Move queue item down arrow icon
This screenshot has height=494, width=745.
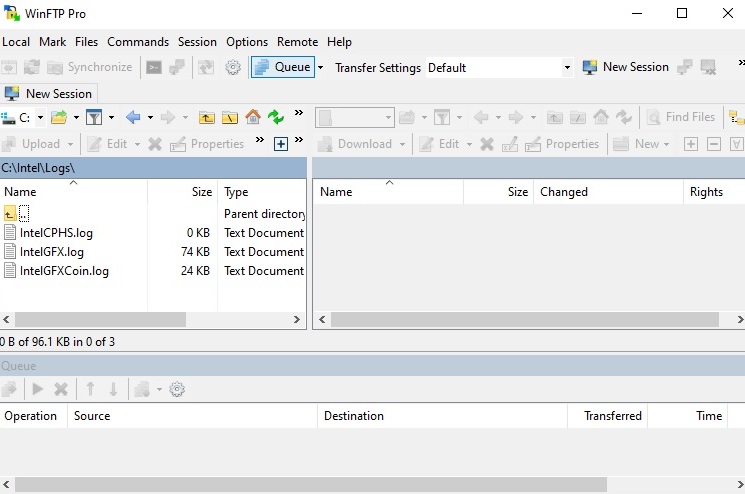113,390
